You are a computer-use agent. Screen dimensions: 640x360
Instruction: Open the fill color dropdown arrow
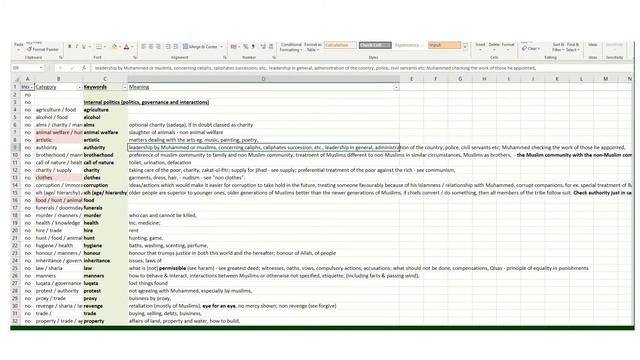(120, 47)
